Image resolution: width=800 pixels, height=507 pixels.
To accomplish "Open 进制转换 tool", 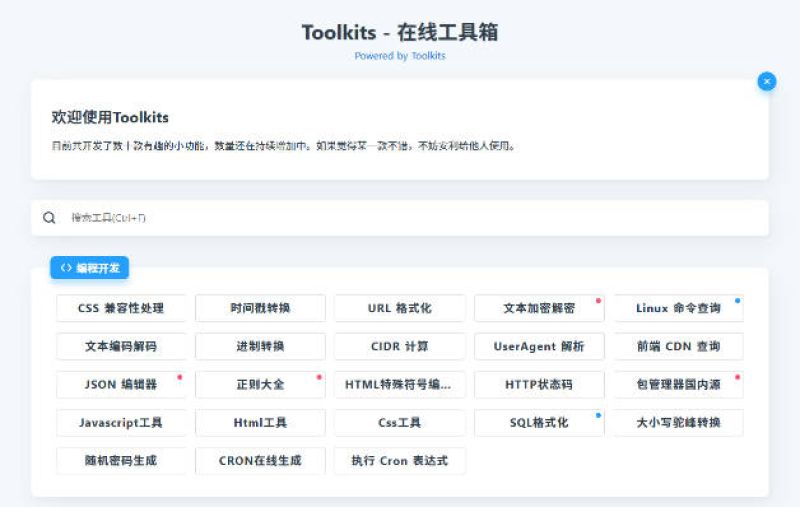I will 260,346.
